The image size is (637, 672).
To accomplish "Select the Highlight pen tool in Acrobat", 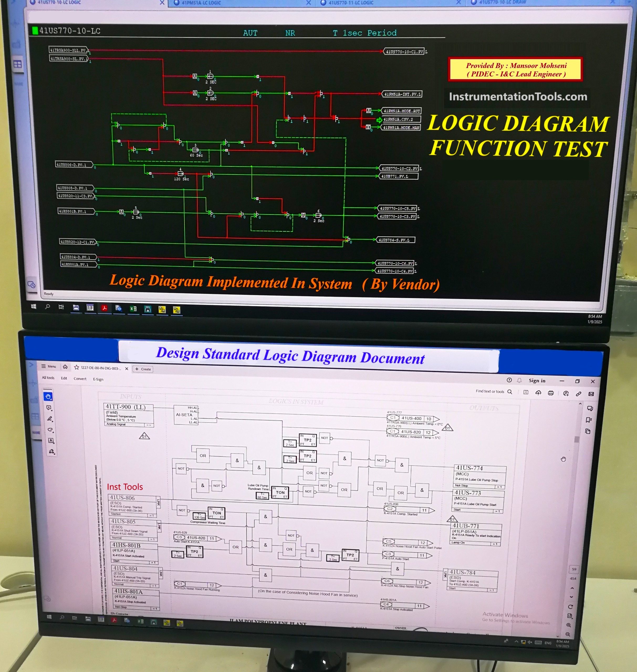I will pos(50,419).
